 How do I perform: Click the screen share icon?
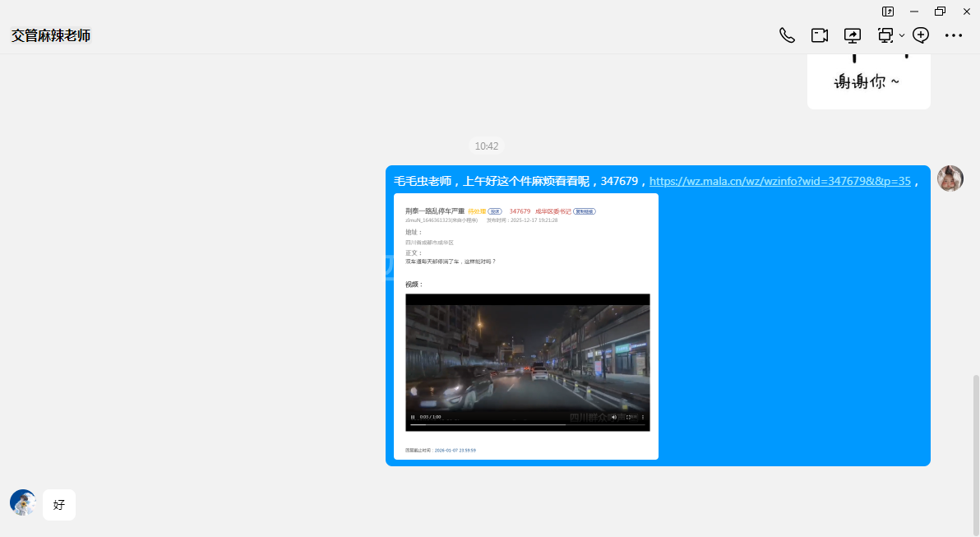point(853,35)
